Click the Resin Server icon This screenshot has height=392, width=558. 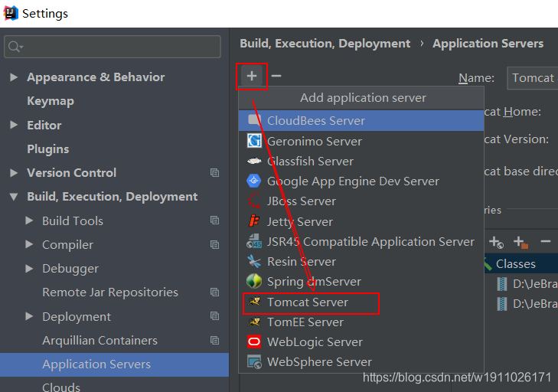pos(254,261)
